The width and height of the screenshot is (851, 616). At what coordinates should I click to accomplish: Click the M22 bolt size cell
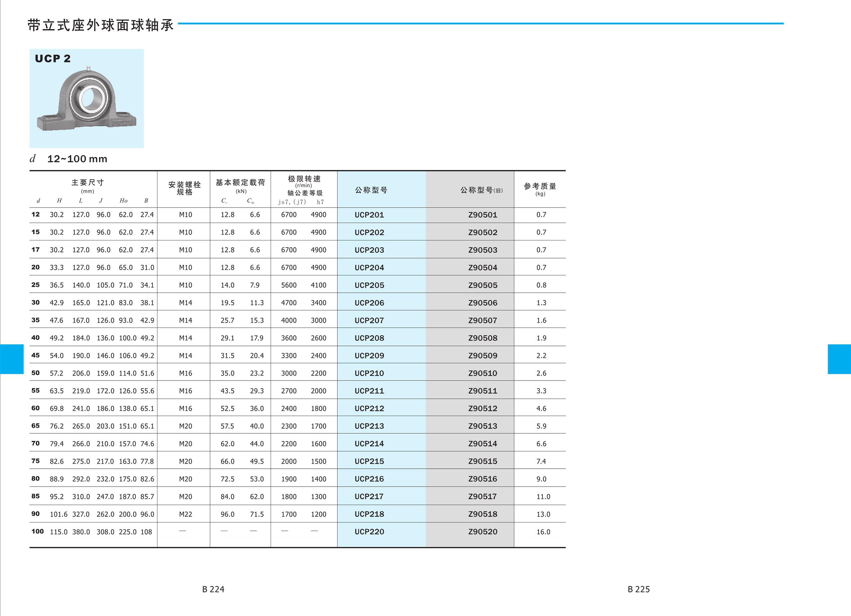coord(185,515)
